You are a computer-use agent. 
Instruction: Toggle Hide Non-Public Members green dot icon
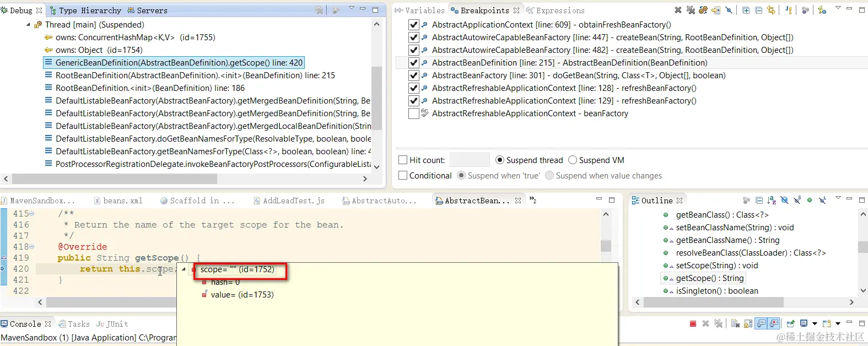(x=810, y=201)
